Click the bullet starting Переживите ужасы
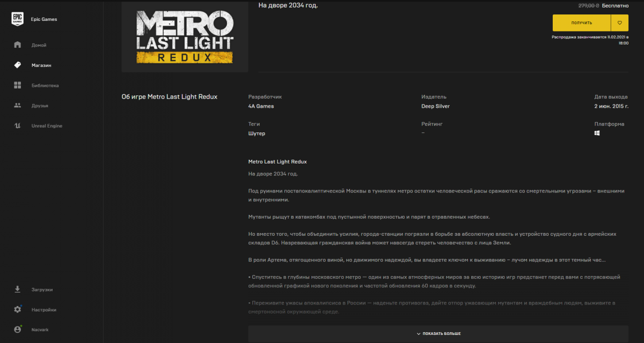Image resolution: width=644 pixels, height=343 pixels. [432, 307]
